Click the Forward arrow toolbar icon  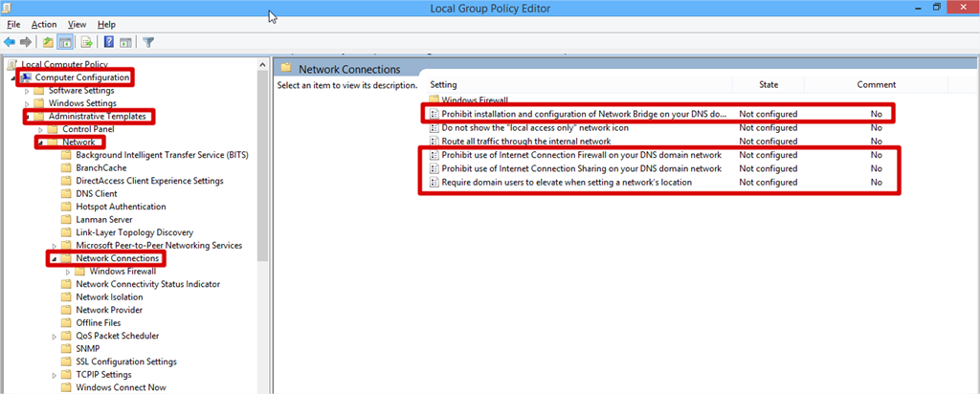pyautogui.click(x=26, y=42)
